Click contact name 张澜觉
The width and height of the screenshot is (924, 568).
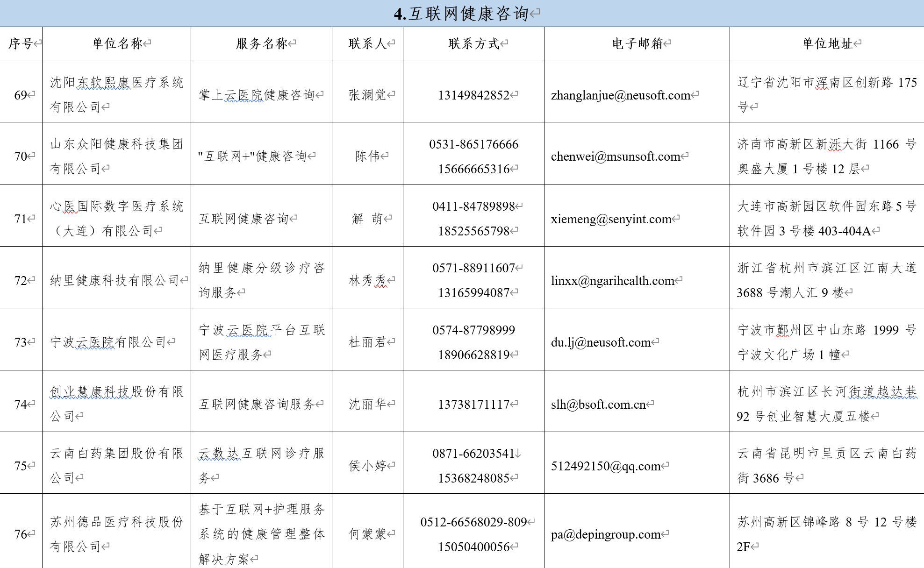pyautogui.click(x=368, y=95)
